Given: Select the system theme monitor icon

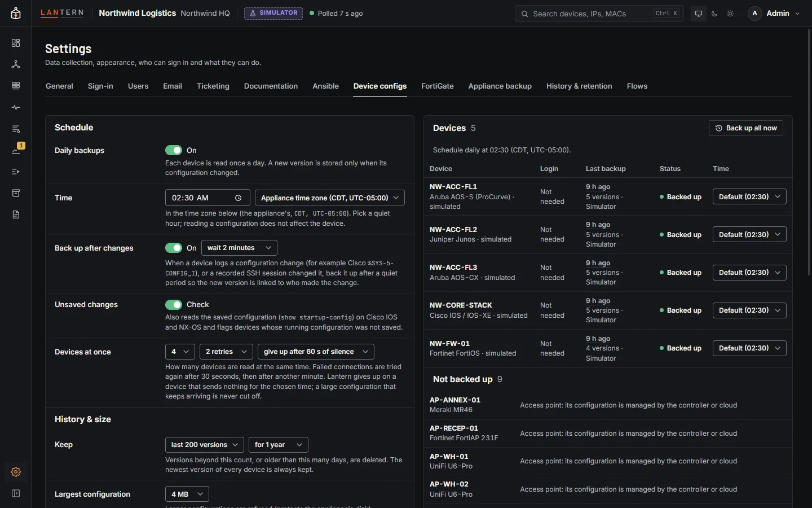Looking at the screenshot, I should [699, 14].
